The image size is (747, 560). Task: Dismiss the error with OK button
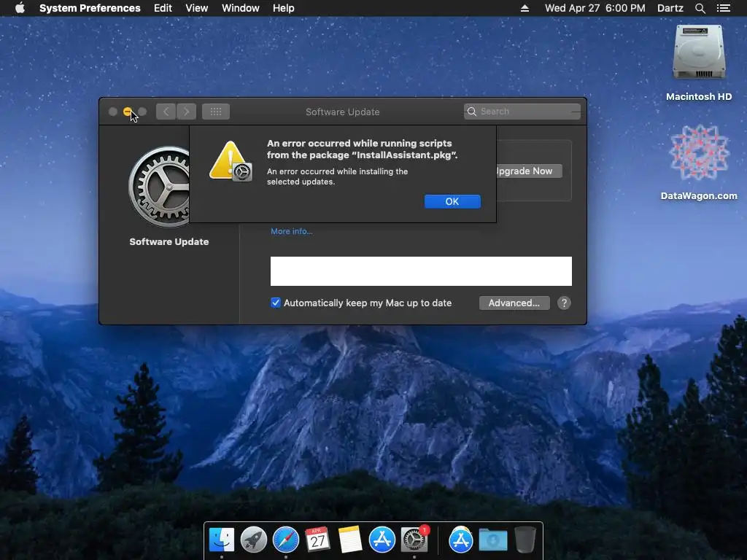click(x=452, y=201)
